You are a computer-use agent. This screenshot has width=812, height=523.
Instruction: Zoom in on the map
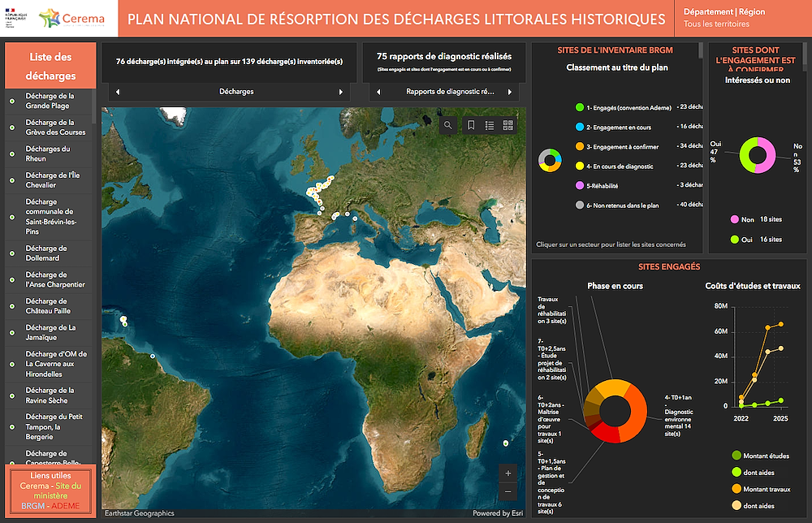coord(508,473)
